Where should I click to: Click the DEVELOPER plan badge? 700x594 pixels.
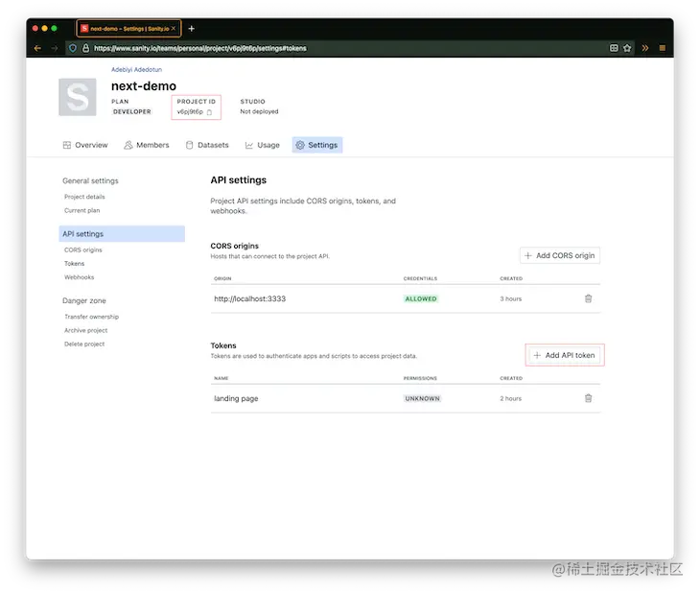coord(131,111)
